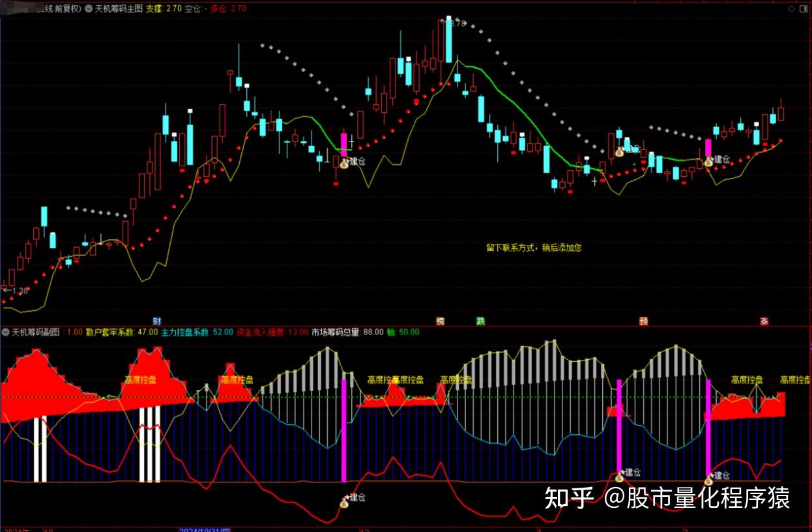Viewport: 812px width, 532px height.
Task: Click the 天机筹码副图 indicator name
Action: point(35,332)
